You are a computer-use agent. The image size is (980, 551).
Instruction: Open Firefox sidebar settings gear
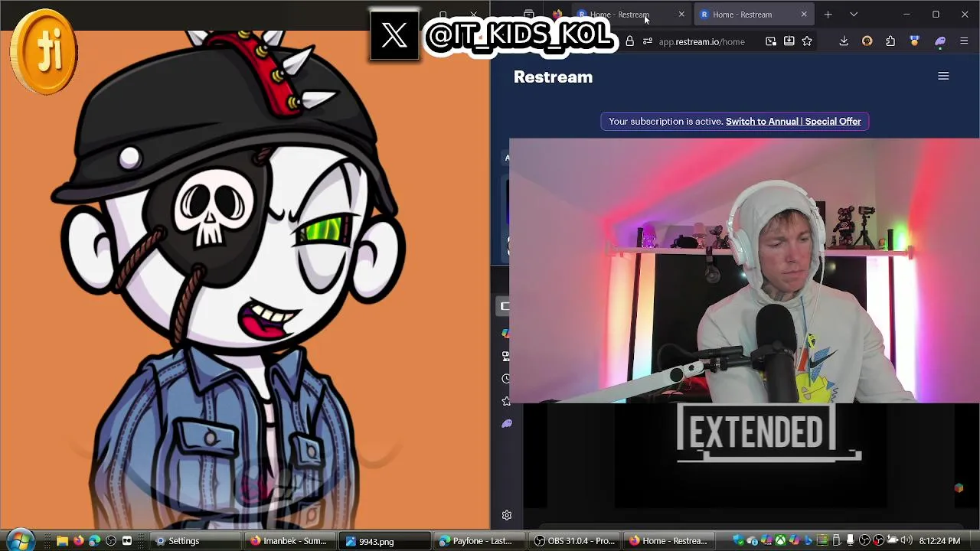(x=506, y=516)
